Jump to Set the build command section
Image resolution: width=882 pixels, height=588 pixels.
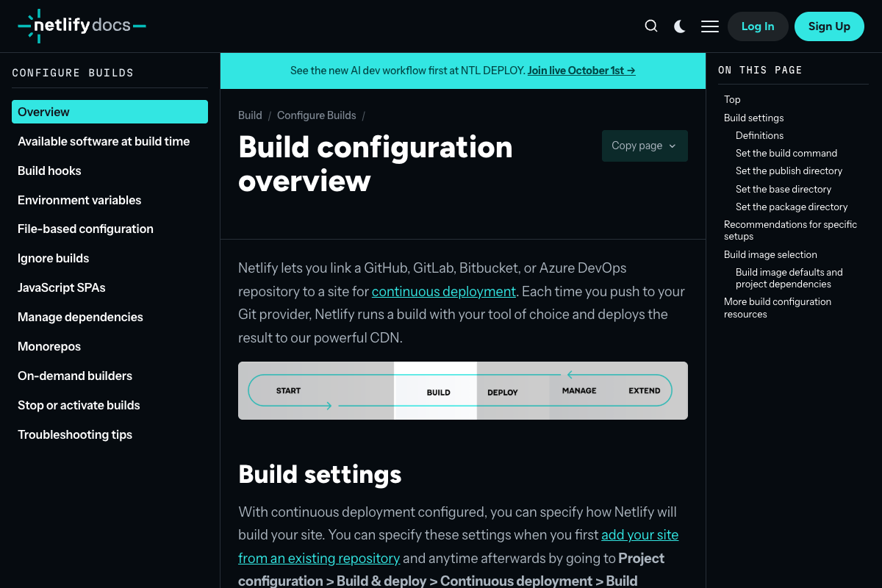point(786,153)
